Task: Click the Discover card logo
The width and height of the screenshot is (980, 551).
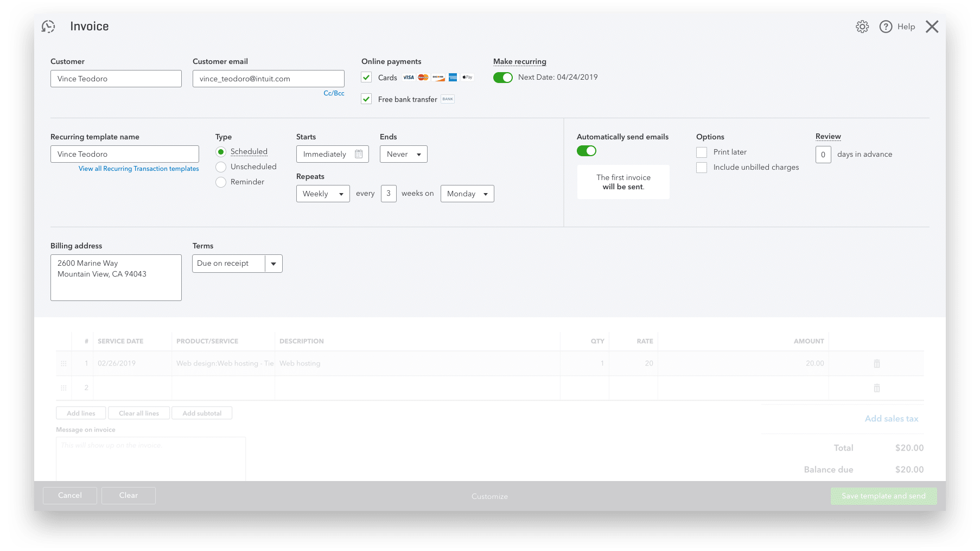Action: (x=438, y=78)
